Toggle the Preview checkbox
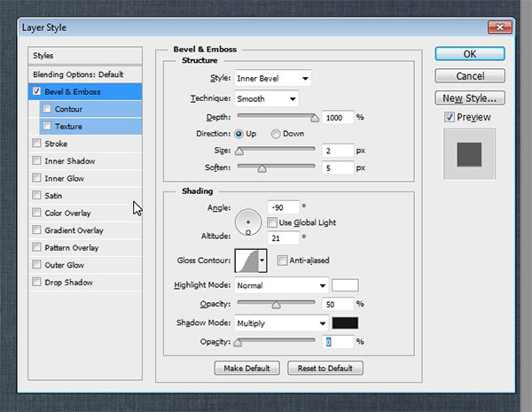This screenshot has width=532, height=412. [x=450, y=117]
